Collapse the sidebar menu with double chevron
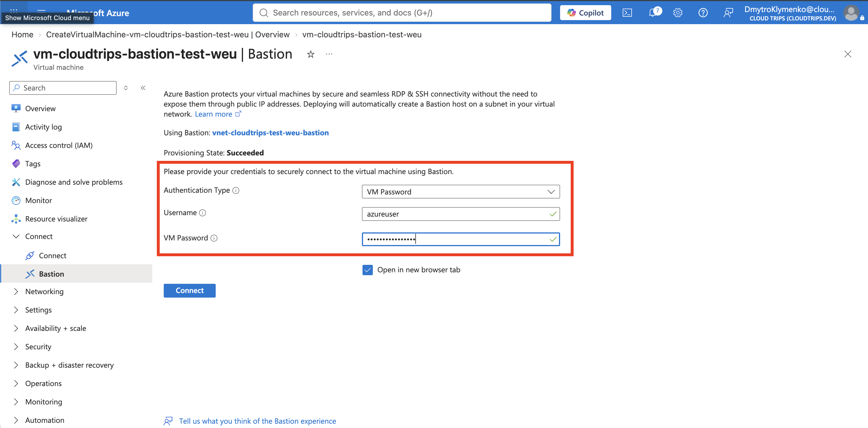 coord(143,88)
